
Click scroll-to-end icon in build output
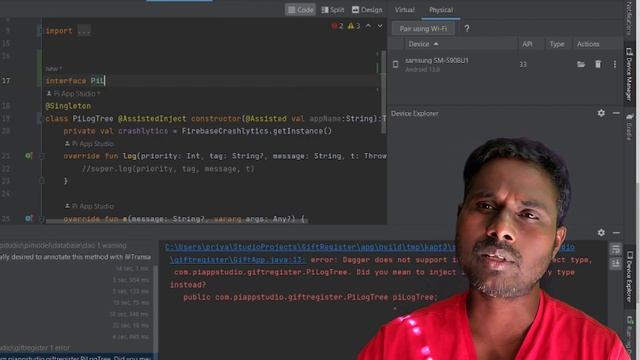tap(616, 263)
